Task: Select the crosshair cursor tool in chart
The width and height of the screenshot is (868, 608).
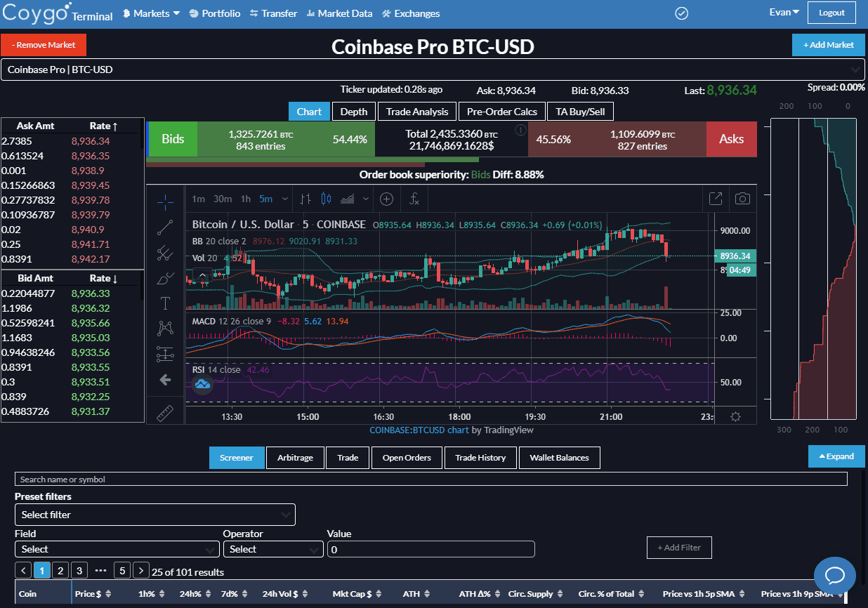Action: (166, 202)
